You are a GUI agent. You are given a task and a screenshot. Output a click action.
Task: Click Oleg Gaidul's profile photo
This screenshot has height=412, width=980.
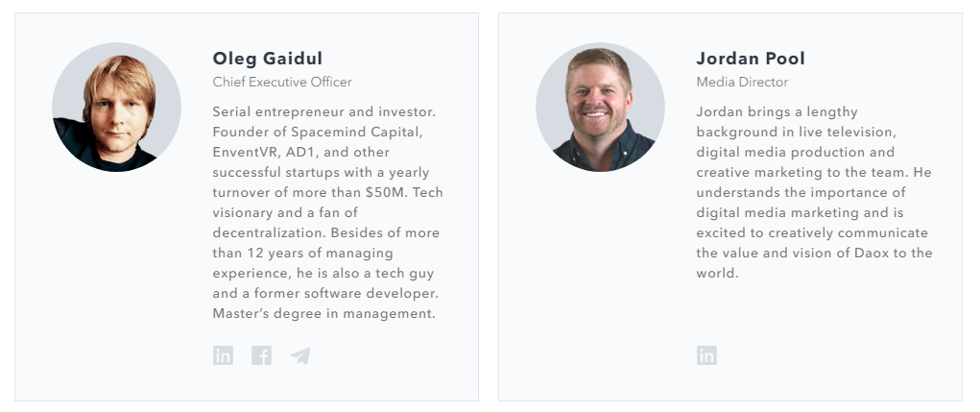tap(116, 108)
